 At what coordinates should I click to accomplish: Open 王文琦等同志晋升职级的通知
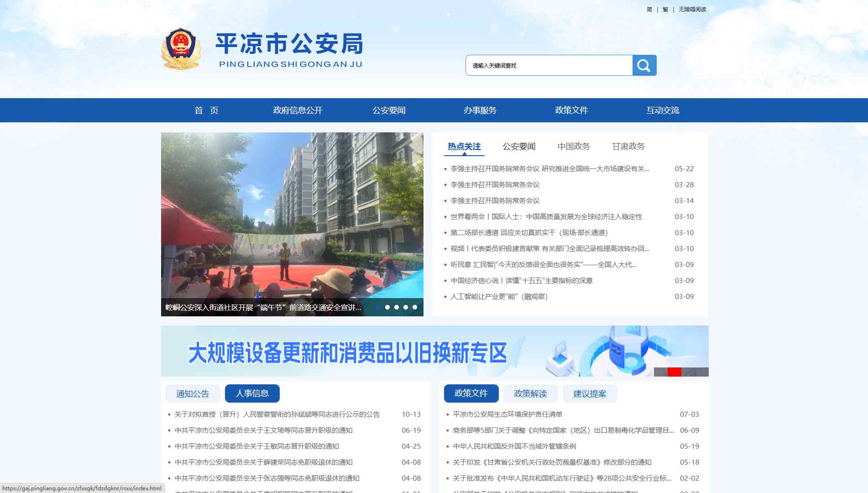point(263,430)
